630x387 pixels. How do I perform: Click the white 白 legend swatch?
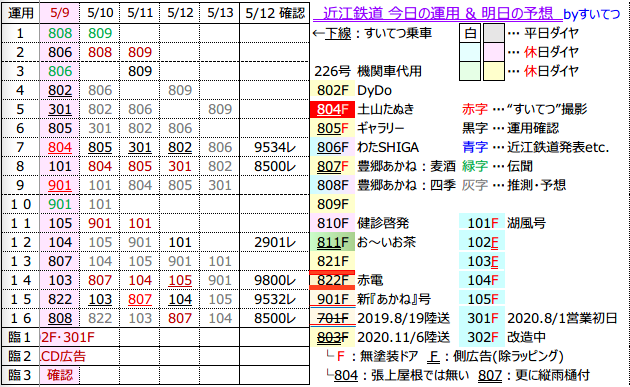tap(470, 33)
